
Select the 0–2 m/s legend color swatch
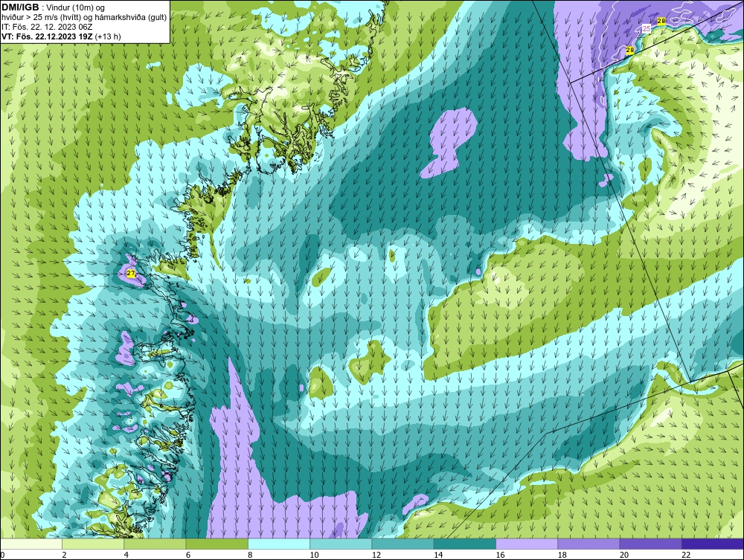(31, 544)
